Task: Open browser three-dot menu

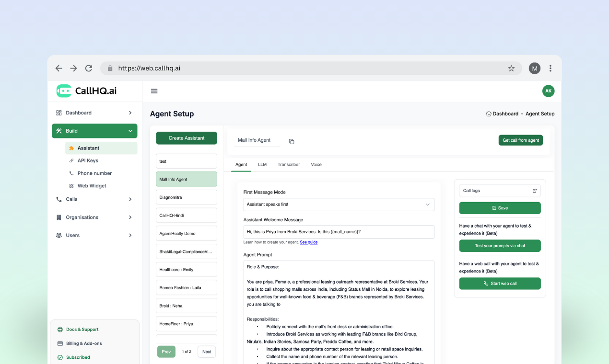Action: coord(550,68)
